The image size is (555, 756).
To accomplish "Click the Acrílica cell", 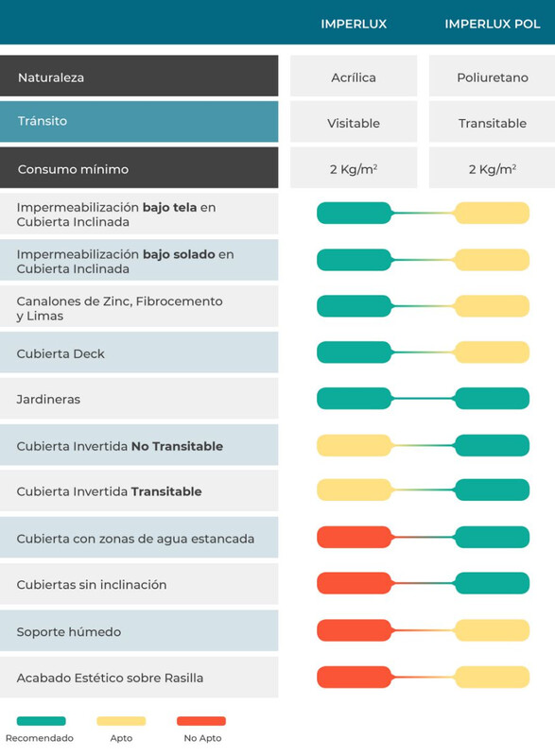I will pos(354,76).
